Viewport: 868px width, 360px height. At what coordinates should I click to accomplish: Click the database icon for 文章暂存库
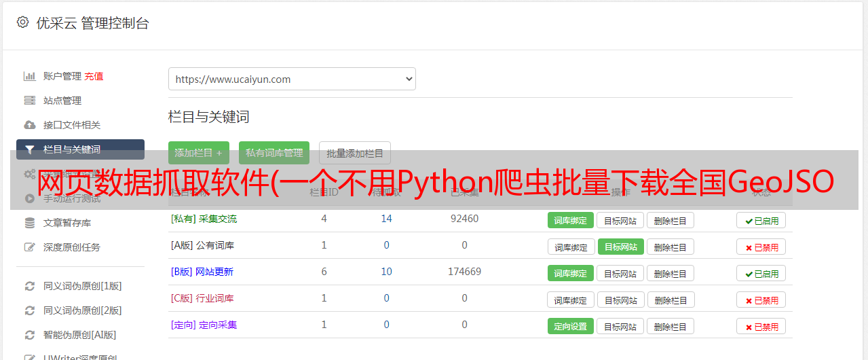tap(30, 223)
